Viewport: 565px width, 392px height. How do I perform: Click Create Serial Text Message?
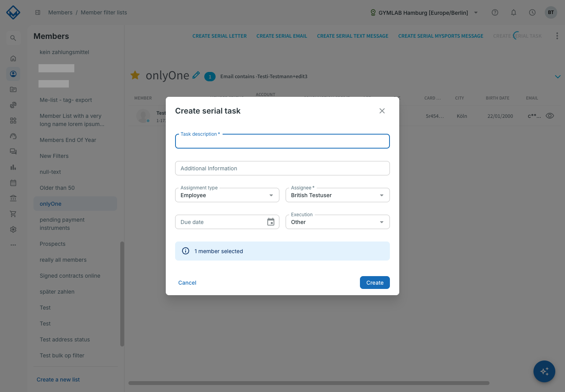pos(353,36)
